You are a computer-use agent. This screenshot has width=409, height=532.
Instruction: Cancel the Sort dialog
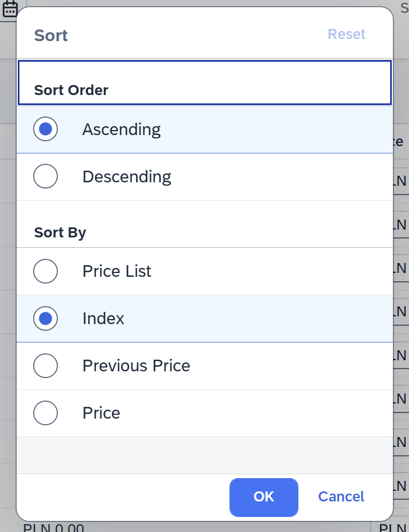click(341, 496)
